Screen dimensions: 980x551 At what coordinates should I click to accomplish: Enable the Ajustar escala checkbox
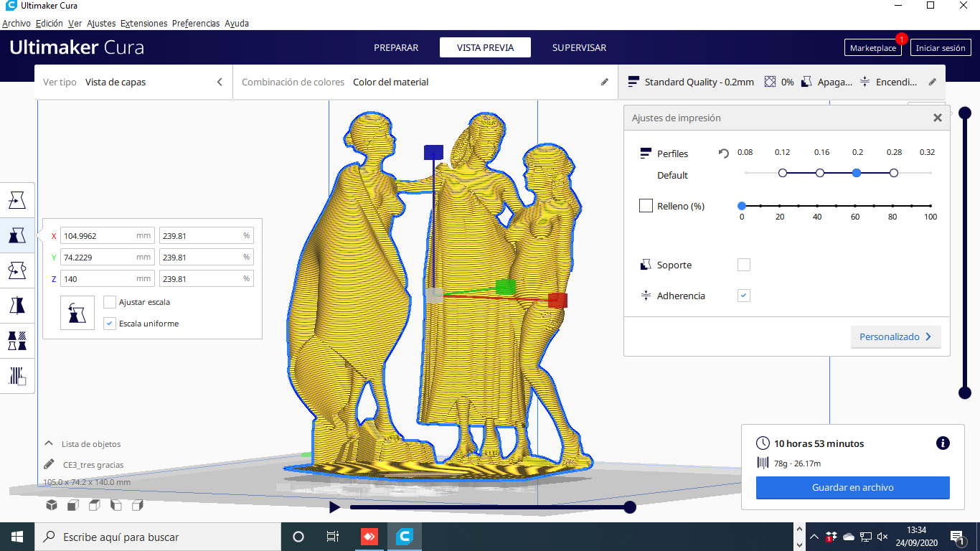pyautogui.click(x=110, y=302)
